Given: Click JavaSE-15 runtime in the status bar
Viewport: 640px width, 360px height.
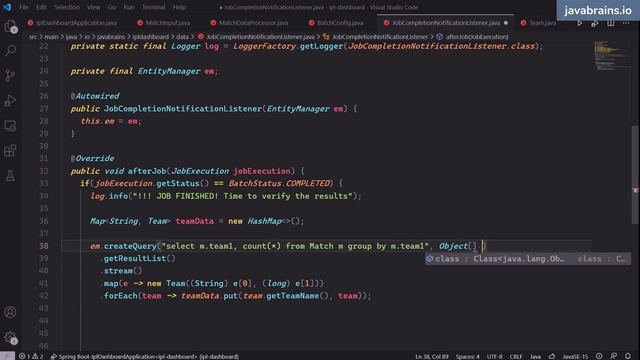Looking at the screenshot, I should [576, 356].
